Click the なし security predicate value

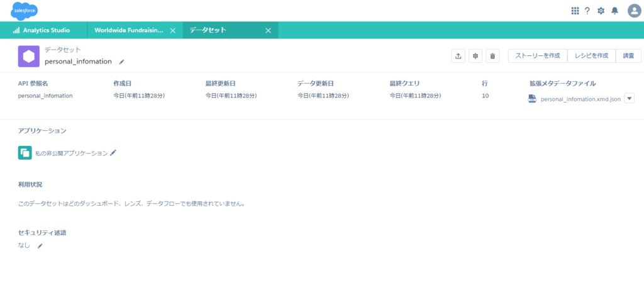(25, 246)
